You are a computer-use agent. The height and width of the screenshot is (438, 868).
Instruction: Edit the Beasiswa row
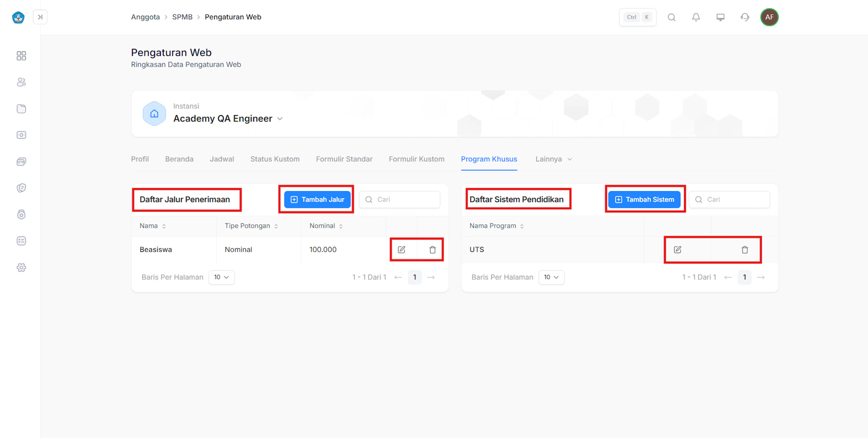pos(401,250)
